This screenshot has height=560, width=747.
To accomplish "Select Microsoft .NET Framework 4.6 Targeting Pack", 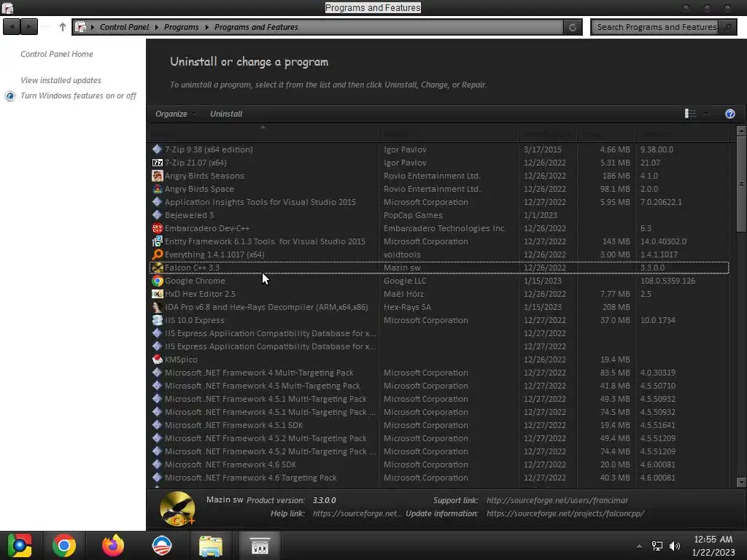I will (x=438, y=478).
